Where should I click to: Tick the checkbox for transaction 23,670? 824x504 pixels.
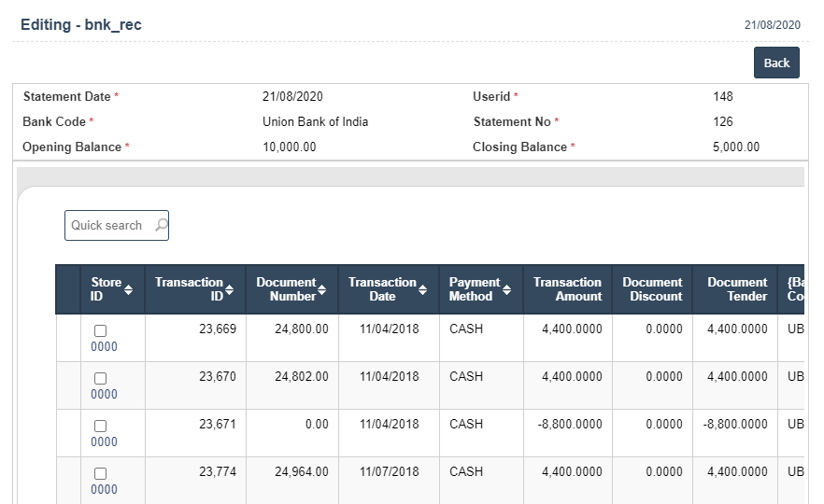(x=100, y=379)
